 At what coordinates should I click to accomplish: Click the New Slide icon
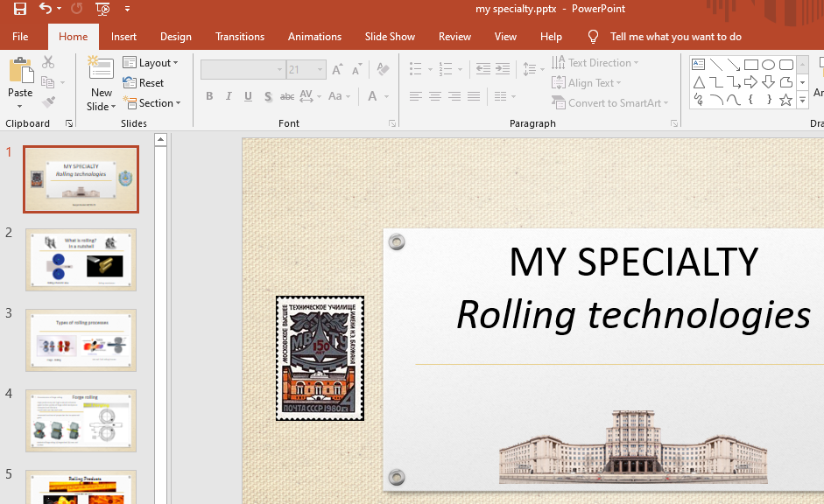click(101, 70)
